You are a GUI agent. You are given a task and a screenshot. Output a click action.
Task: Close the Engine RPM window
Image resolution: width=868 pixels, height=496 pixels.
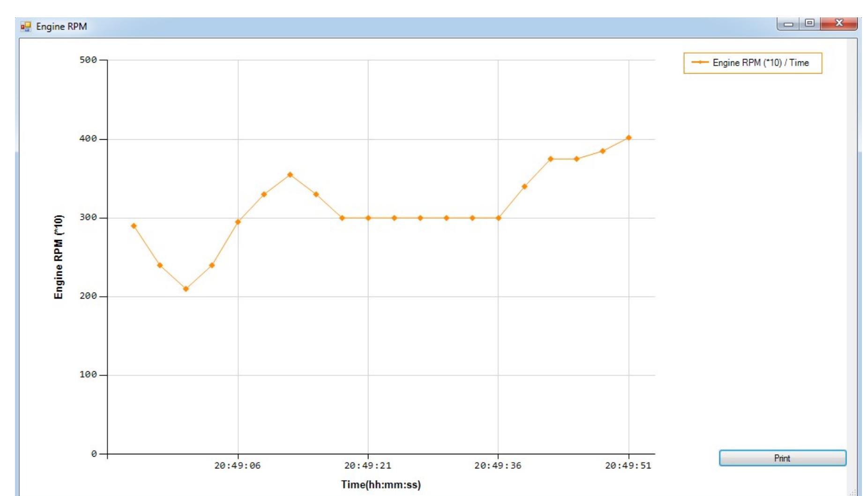click(x=839, y=23)
